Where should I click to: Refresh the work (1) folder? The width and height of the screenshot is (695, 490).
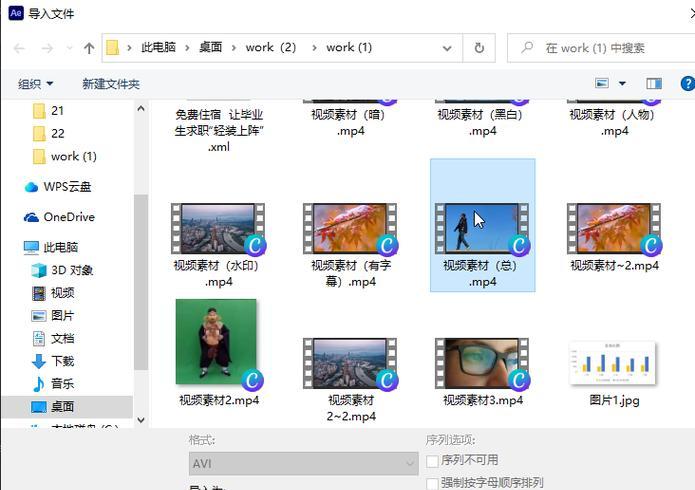(x=479, y=48)
